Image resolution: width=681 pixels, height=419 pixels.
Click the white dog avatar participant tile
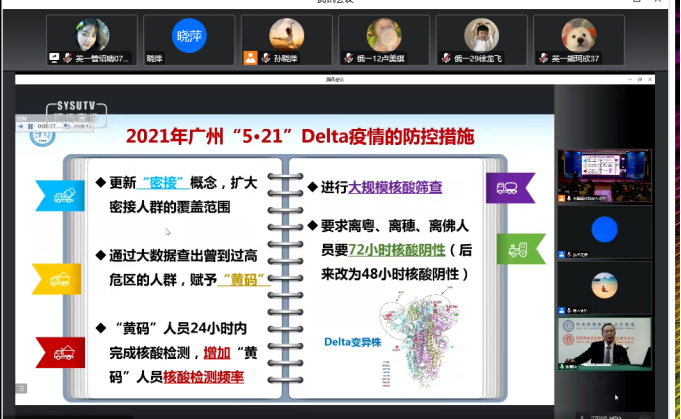click(x=577, y=37)
